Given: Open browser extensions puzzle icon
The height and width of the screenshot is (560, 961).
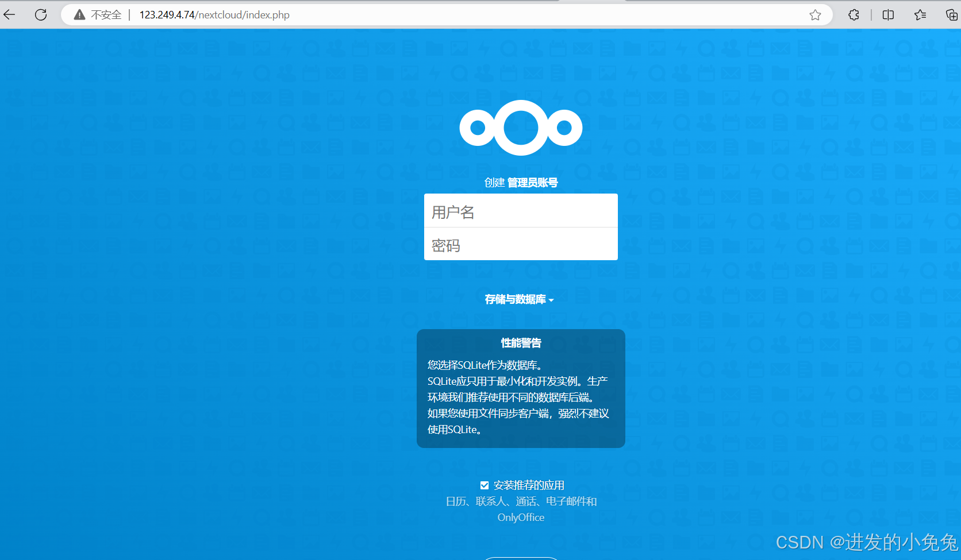Looking at the screenshot, I should [x=854, y=15].
